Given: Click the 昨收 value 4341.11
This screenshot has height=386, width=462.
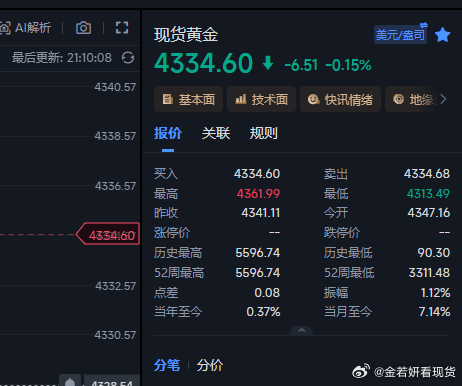Looking at the screenshot, I should (261, 213).
